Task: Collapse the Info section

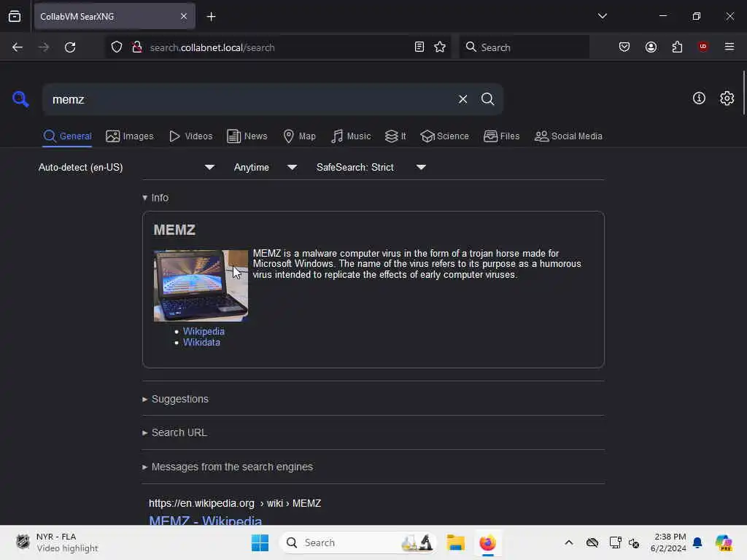Action: click(155, 198)
